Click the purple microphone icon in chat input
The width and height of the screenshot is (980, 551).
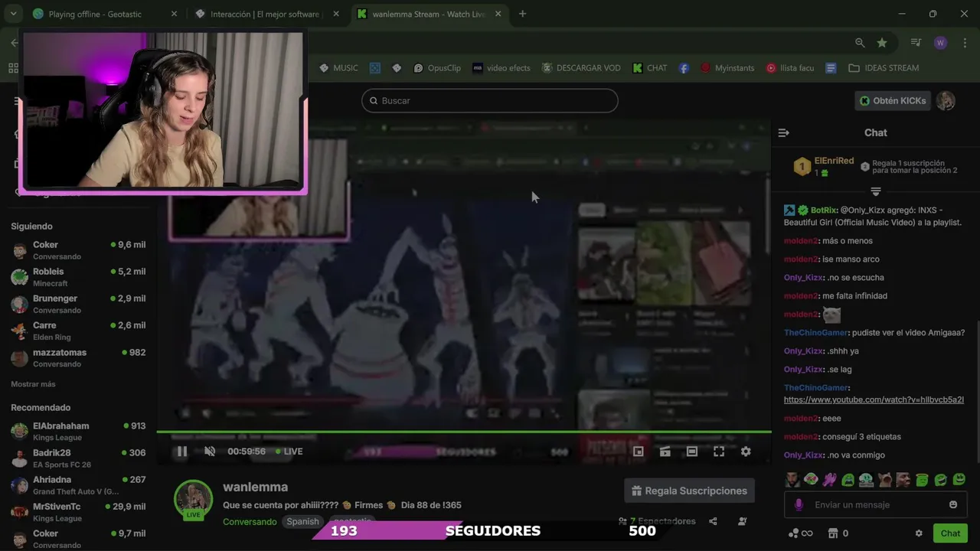coord(799,504)
